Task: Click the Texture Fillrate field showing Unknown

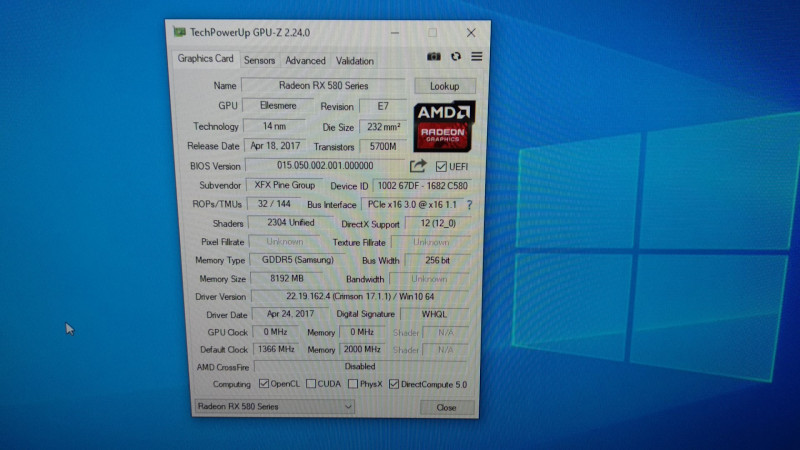Action: tap(431, 242)
